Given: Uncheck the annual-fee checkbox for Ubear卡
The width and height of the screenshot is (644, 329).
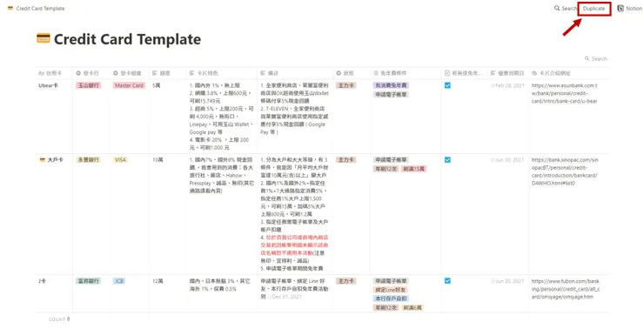Looking at the screenshot, I should (447, 85).
